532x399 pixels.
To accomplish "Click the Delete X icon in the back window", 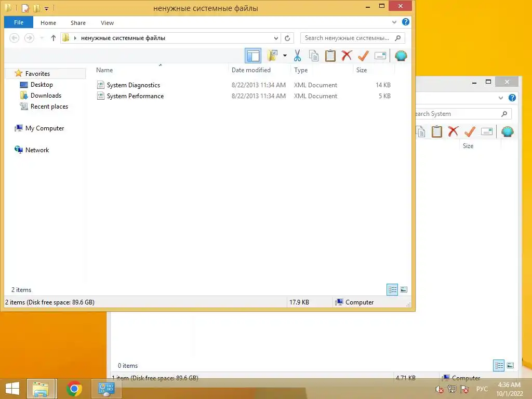I will pos(453,131).
